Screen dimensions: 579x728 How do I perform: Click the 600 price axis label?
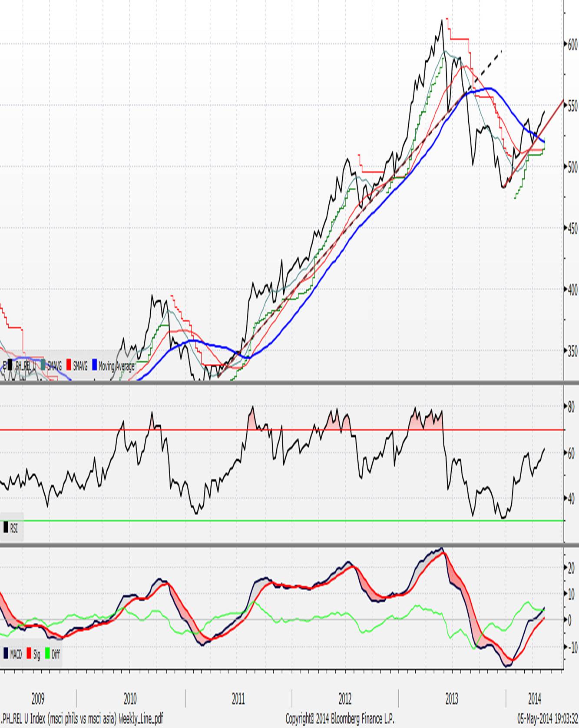pos(572,45)
